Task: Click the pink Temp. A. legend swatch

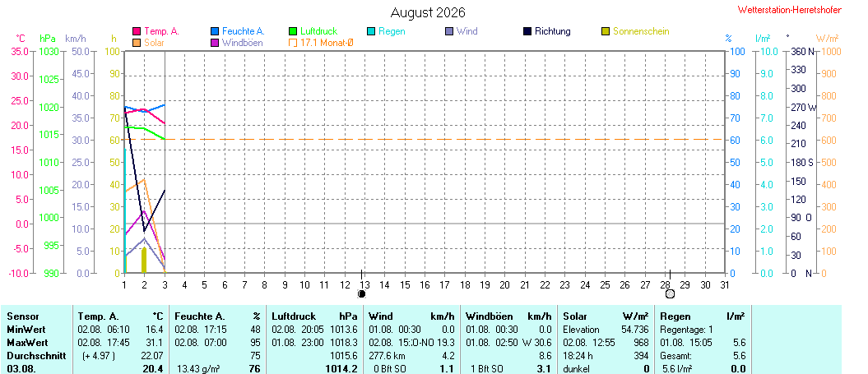Action: tap(137, 31)
